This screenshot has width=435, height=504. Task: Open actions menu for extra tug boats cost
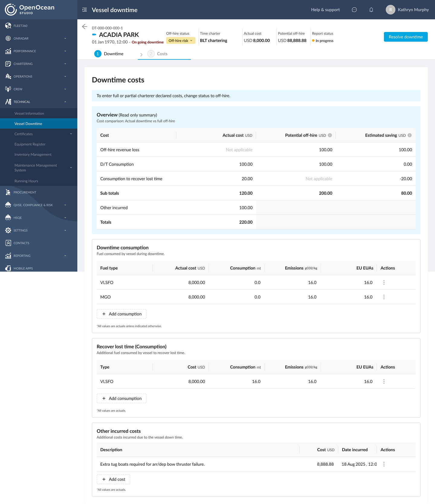(384, 464)
